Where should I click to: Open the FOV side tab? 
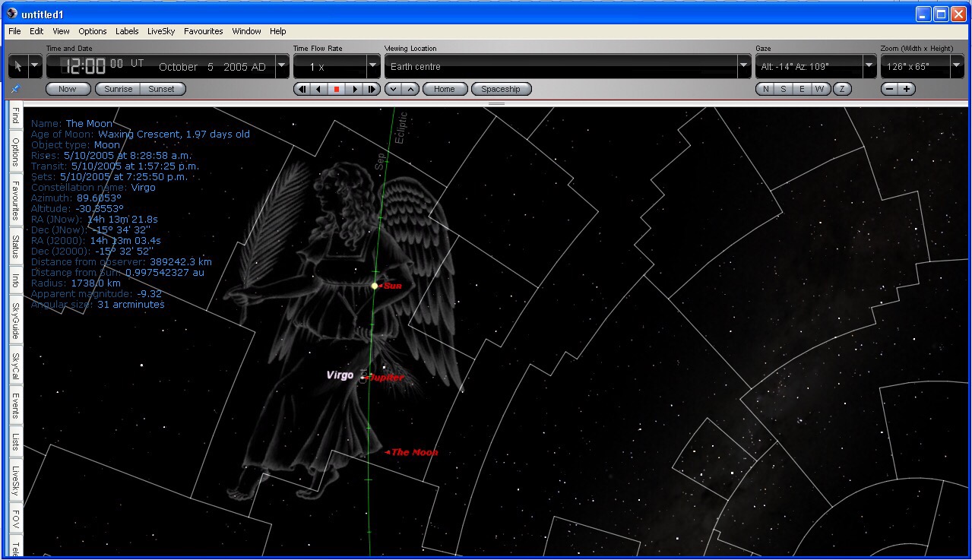coord(15,519)
